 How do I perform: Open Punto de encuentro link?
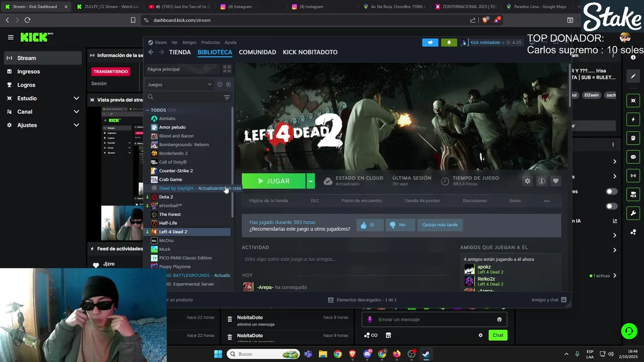point(361,201)
